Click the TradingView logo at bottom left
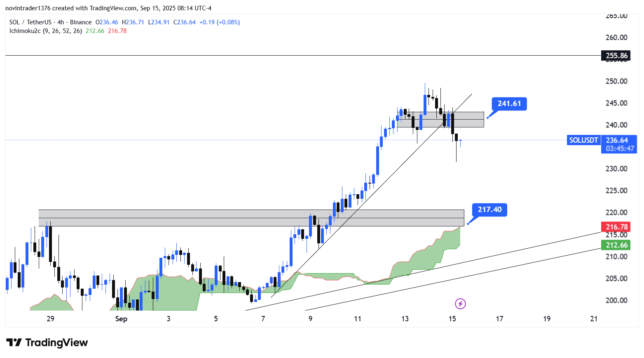Screen dimensions: 644x358 (47, 343)
